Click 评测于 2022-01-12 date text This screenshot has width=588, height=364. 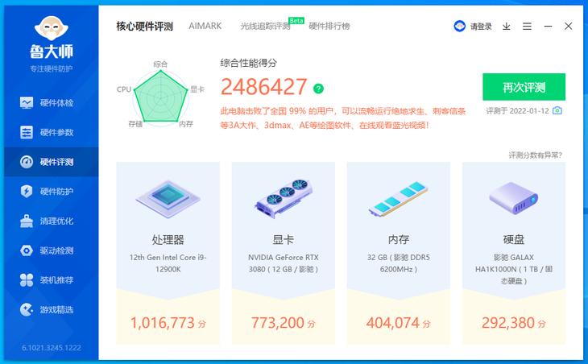pos(517,111)
